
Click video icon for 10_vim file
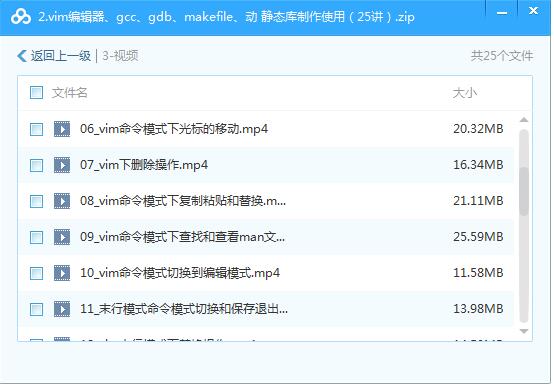(x=62, y=273)
